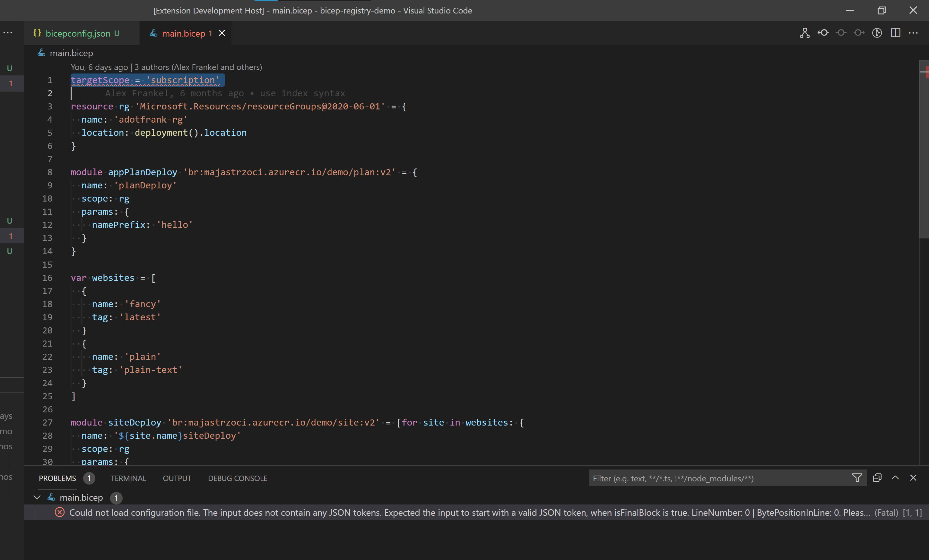The height and width of the screenshot is (560, 929).
Task: Maximize the bottom panel with chevron-up
Action: 895,478
